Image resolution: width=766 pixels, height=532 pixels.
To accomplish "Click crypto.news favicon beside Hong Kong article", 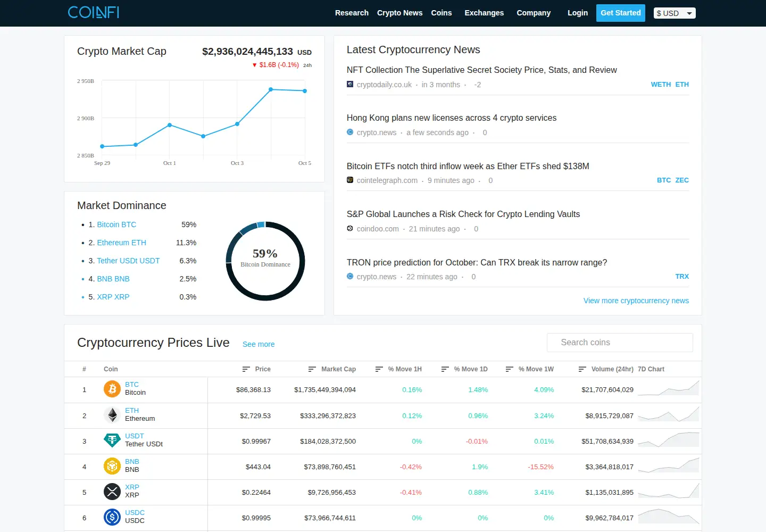I will 350,132.
